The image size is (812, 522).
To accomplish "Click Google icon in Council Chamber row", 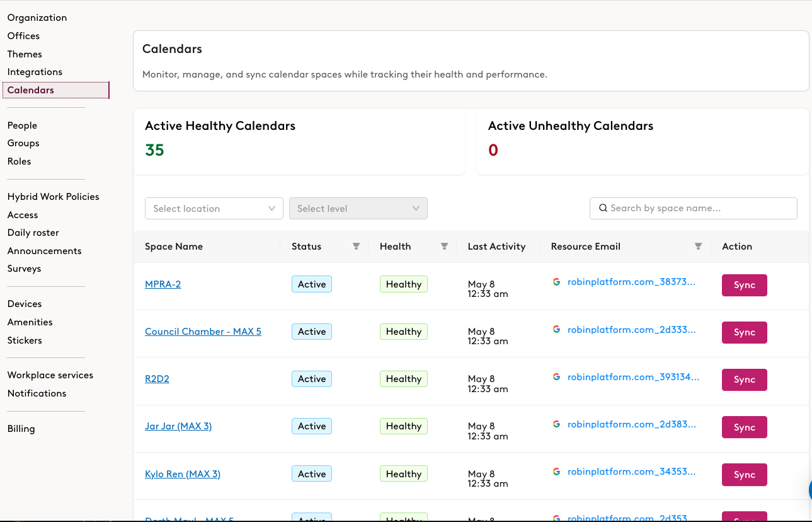I will (x=556, y=329).
